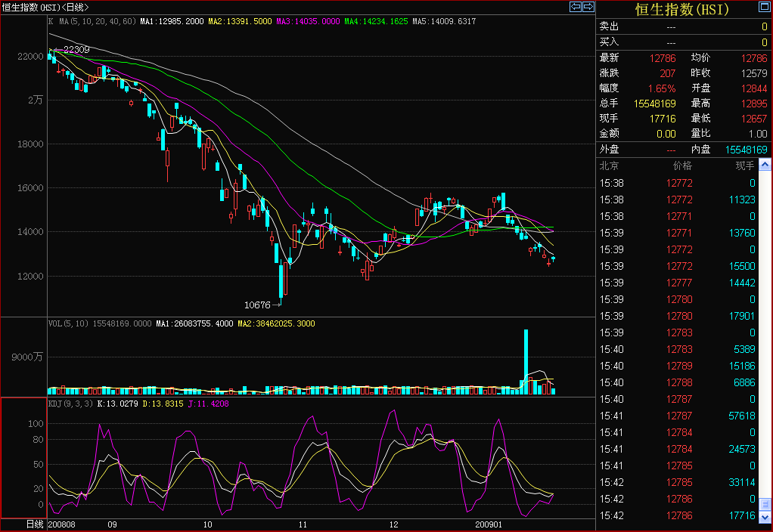Click the left arrow chart navigation icon
Screen dimensions: 773x532
click(x=576, y=6)
